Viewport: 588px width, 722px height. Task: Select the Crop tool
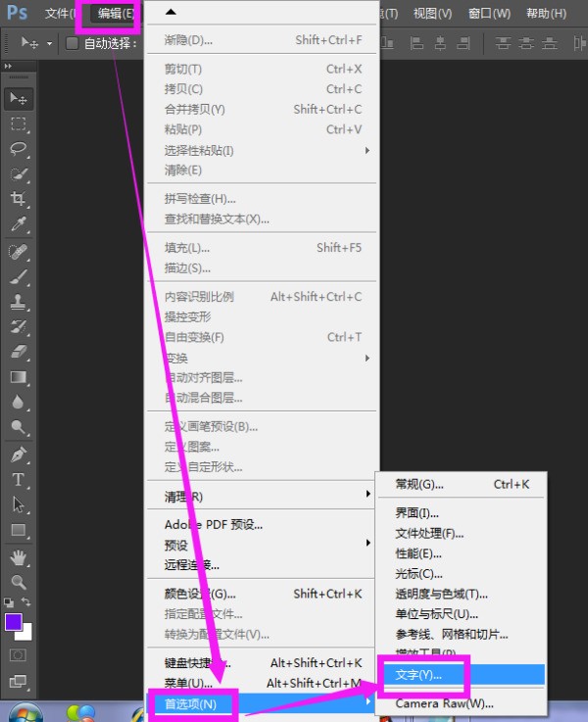19,199
